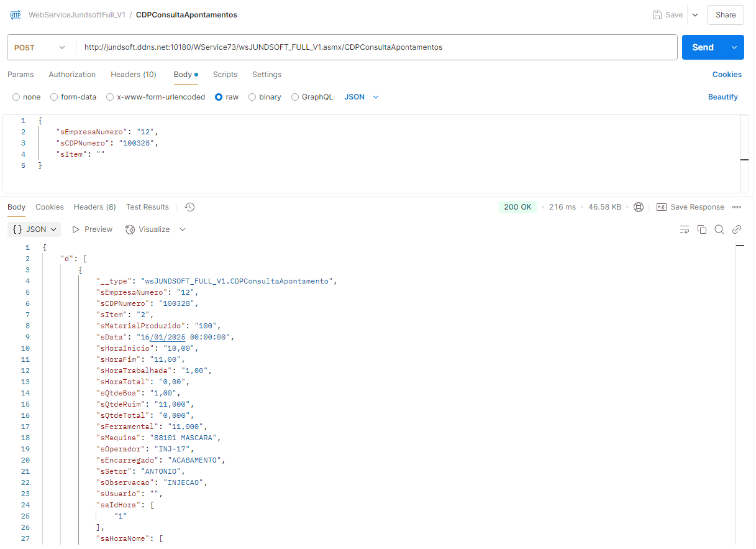Open the three-dots response options menu
Screen dimensions: 756x549
[737, 207]
